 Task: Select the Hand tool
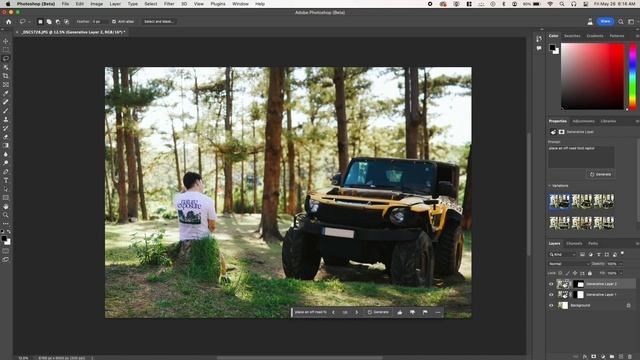tap(6, 207)
